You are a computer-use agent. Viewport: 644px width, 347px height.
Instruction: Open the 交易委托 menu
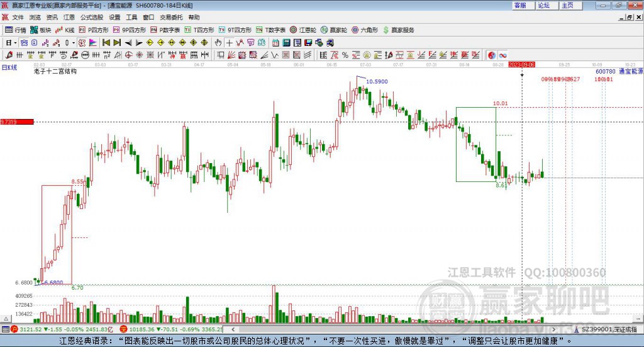(171, 17)
